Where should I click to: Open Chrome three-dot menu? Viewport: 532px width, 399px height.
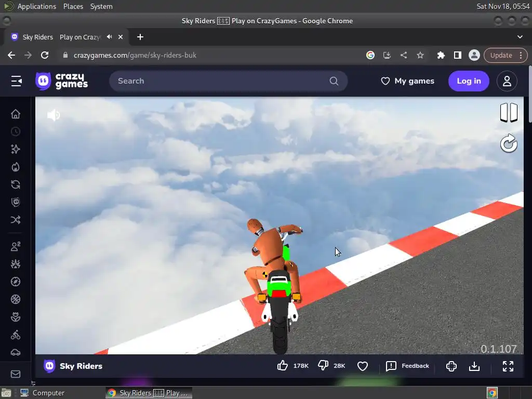(521, 55)
